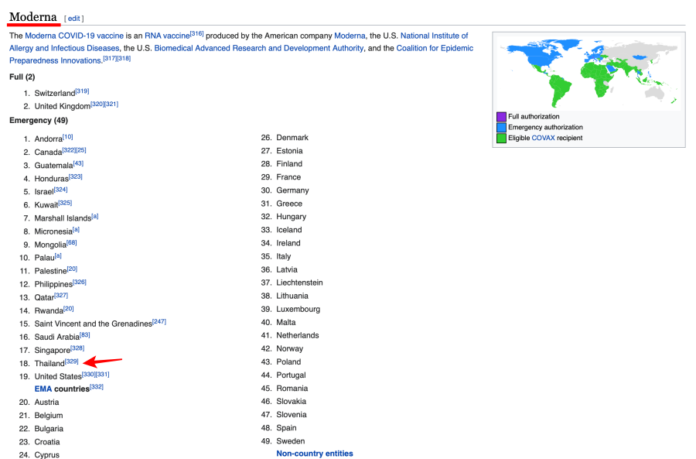This screenshot has width=696, height=459.
Task: Click the blue Emergency authorization legend swatch
Action: (502, 127)
